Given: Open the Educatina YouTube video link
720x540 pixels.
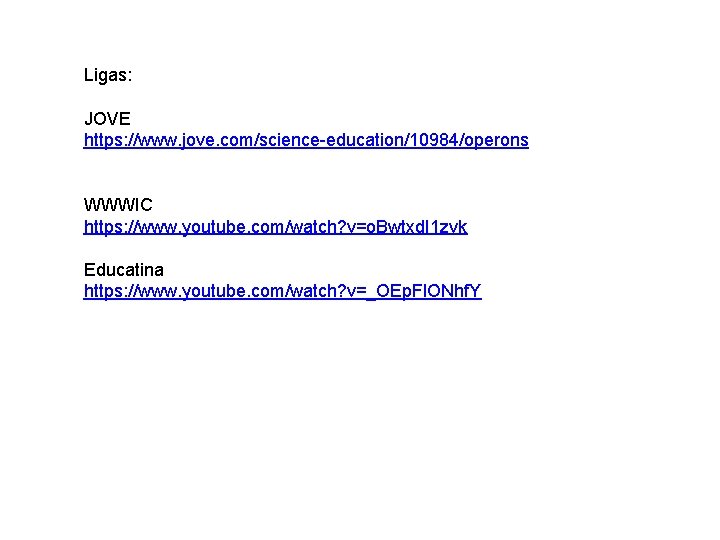Looking at the screenshot, I should pos(282,291).
